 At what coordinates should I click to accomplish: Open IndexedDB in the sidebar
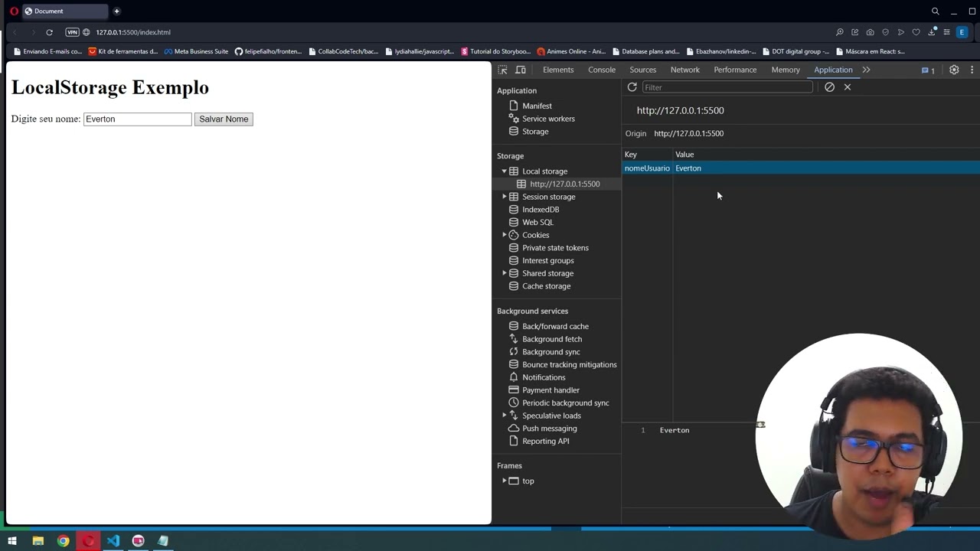coord(540,210)
